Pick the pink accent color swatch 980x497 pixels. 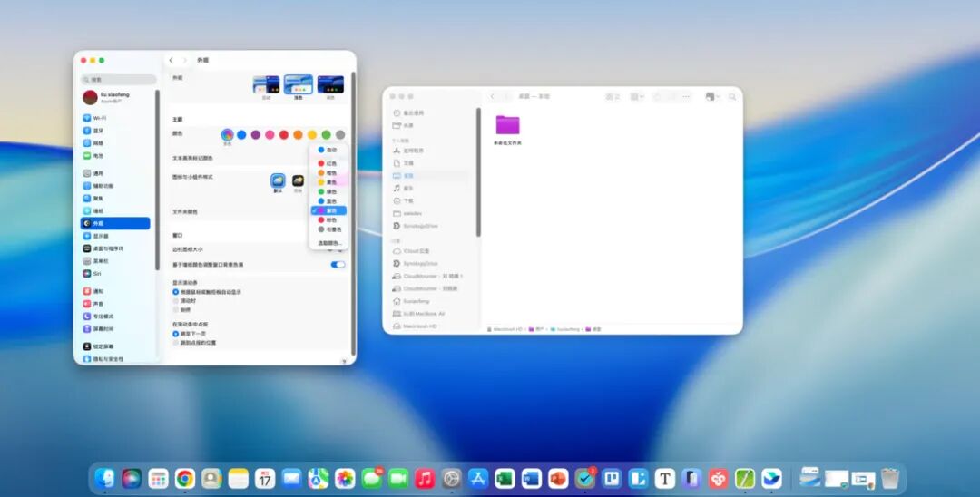269,135
